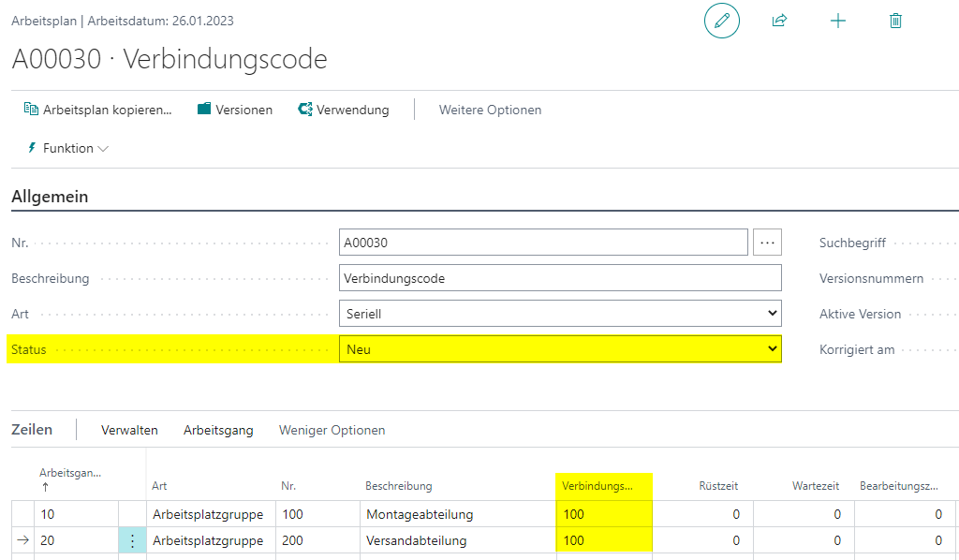The height and width of the screenshot is (560, 959).
Task: Click Nr. cell 200
Action: tap(318, 540)
